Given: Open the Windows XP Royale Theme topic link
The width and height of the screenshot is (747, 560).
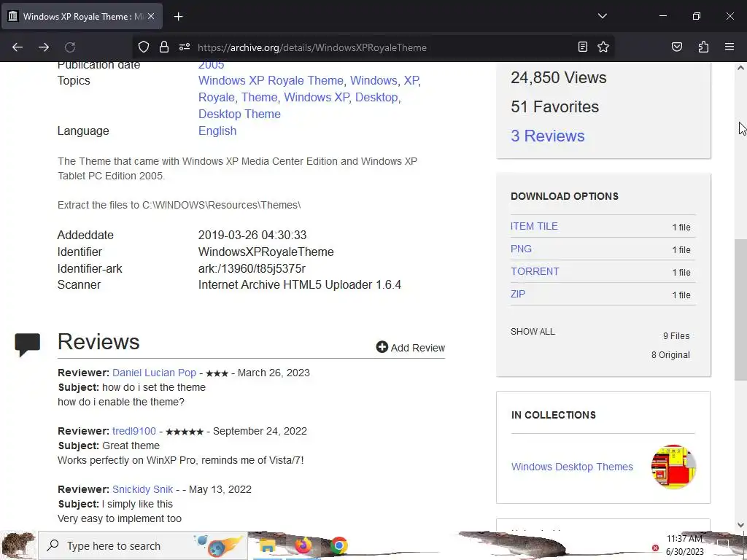Looking at the screenshot, I should pos(271,80).
